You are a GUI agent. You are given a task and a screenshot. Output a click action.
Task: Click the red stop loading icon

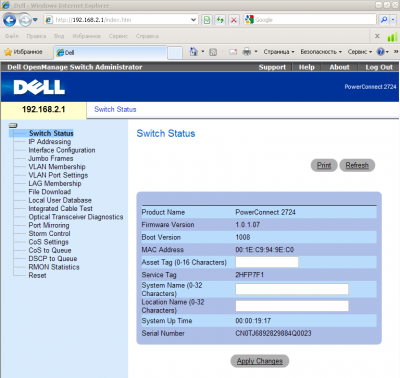click(234, 20)
